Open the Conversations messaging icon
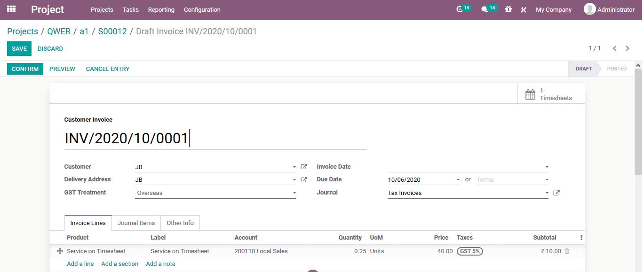Viewport: 644px width, 272px height. (488, 8)
